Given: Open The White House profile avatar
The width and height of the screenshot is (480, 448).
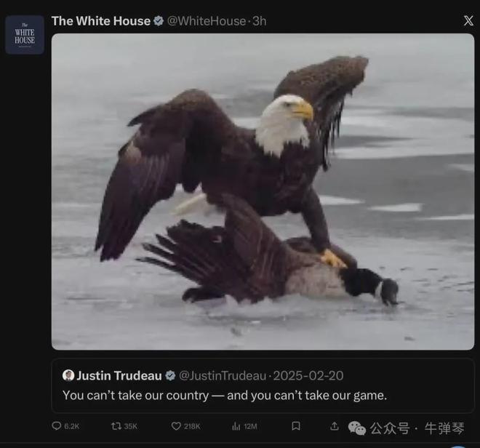Looking at the screenshot, I should point(25,35).
